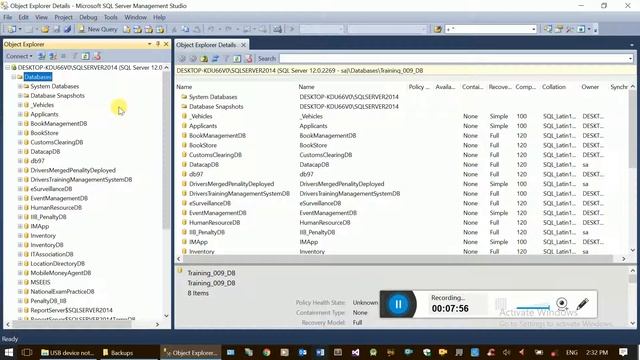Click the New Query button
Viewport: 640px width, 360px height.
(x=98, y=29)
